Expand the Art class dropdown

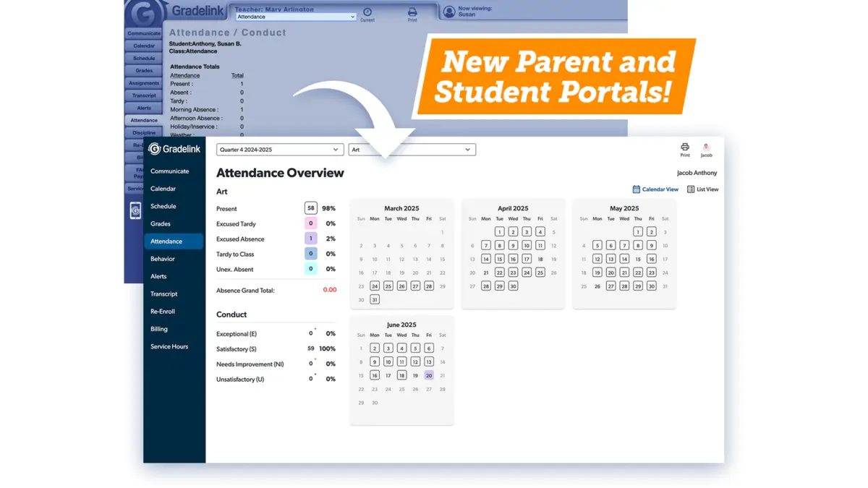pos(412,150)
